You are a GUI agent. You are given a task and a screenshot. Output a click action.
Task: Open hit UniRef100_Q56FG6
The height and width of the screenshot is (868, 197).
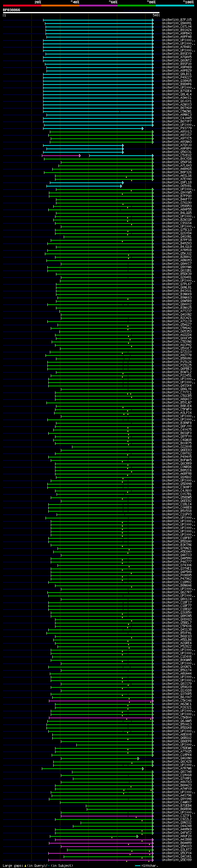(177, 162)
